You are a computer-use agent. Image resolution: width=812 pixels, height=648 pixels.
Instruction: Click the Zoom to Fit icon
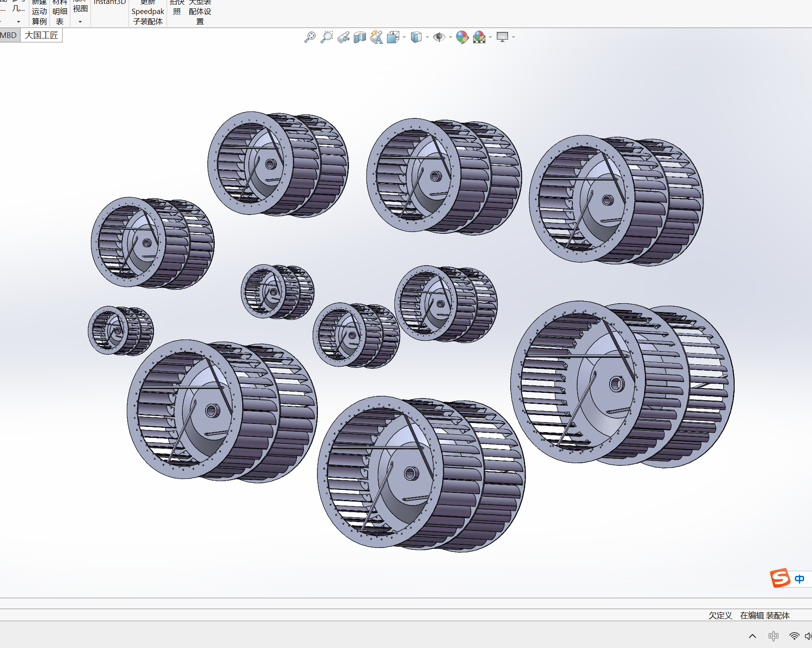point(310,37)
